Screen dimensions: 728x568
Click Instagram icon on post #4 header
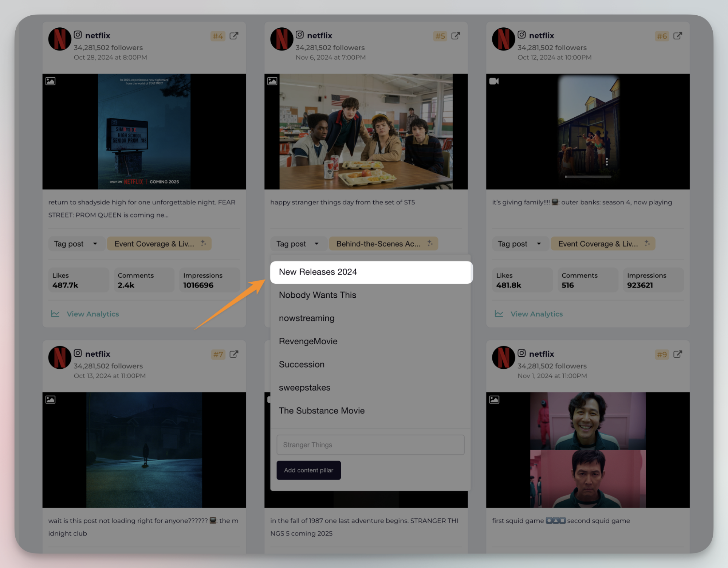click(78, 35)
